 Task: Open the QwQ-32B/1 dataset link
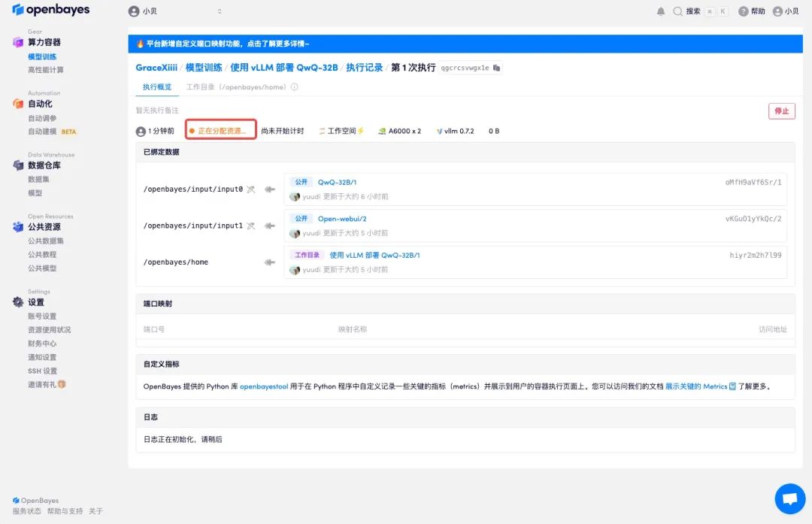click(337, 182)
